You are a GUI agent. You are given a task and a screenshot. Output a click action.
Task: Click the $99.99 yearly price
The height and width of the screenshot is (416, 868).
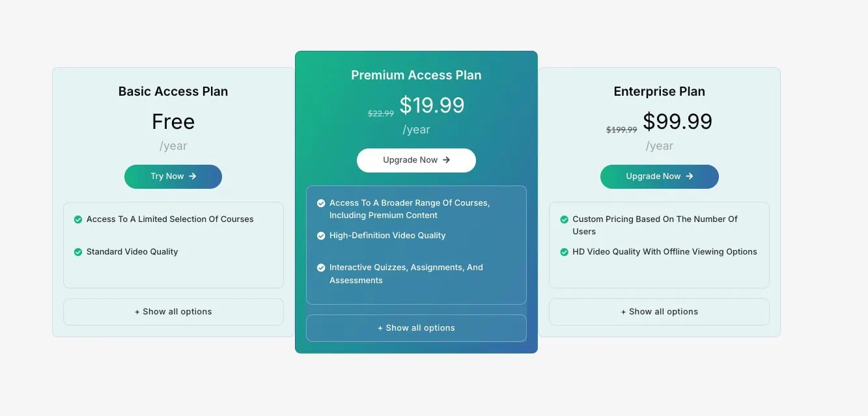[677, 121]
